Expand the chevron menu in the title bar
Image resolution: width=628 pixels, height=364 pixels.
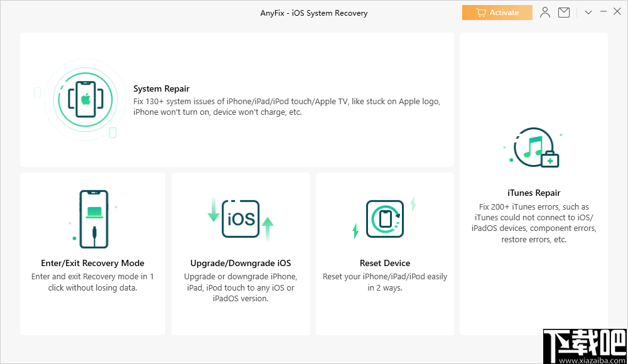tap(588, 12)
